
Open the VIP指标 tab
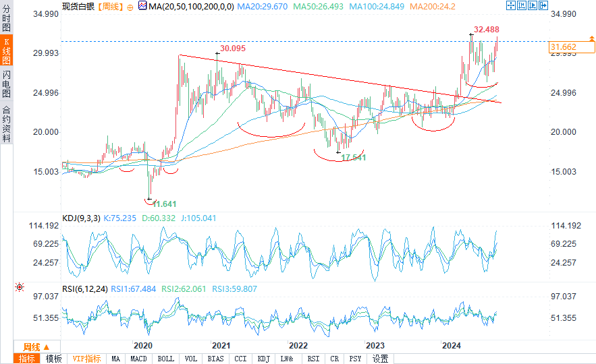point(86,359)
